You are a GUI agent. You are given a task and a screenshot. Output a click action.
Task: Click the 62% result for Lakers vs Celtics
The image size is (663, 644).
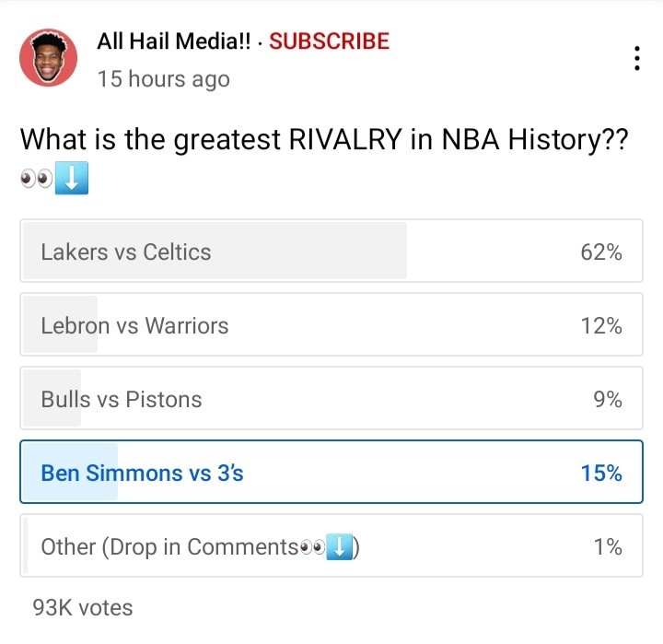coord(601,252)
